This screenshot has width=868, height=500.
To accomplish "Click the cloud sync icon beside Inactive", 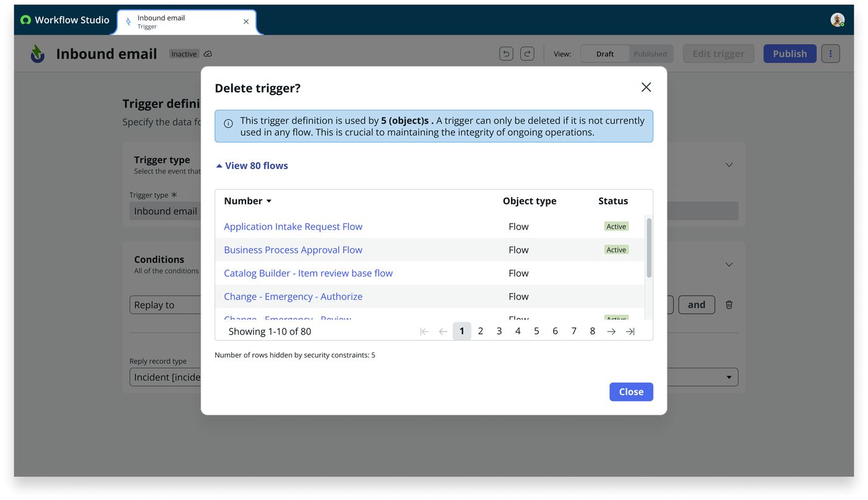I will (x=208, y=54).
